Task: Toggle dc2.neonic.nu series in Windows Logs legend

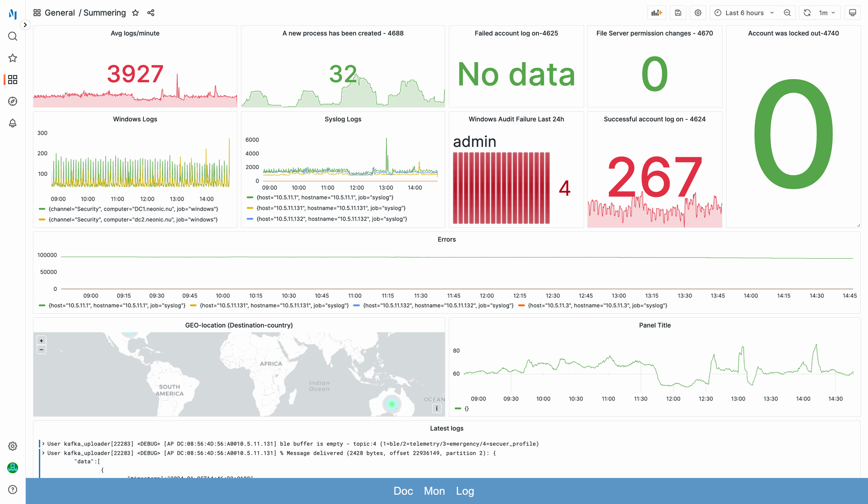Action: coord(133,220)
